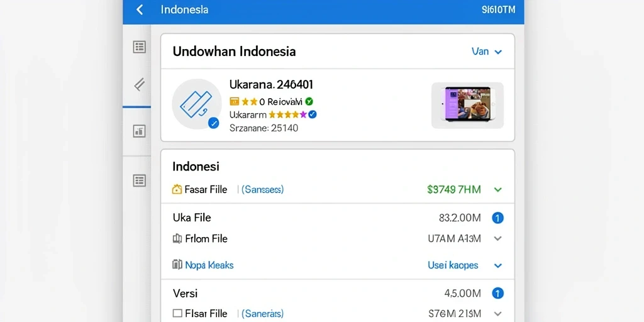The height and width of the screenshot is (322, 644).
Task: Click the Versi row label
Action: pos(185,293)
